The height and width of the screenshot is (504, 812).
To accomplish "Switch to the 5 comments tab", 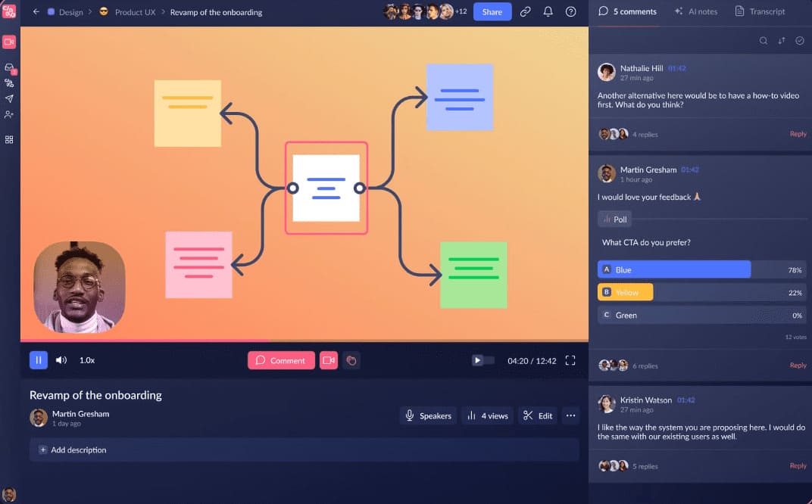I will (x=627, y=11).
